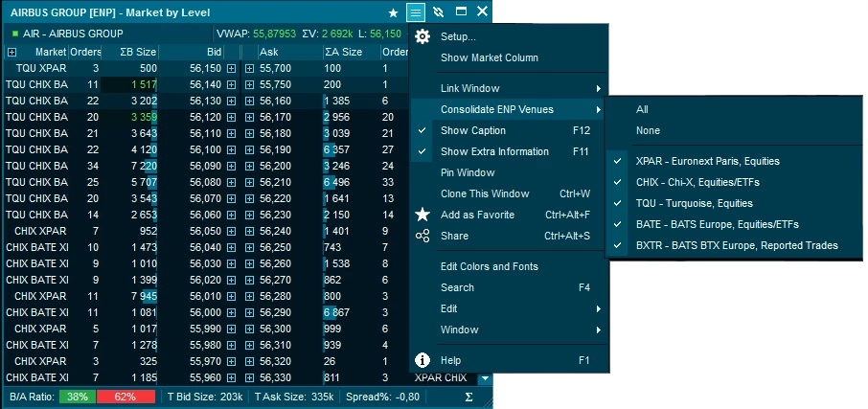
Task: Open Link Window submenu
Action: click(x=508, y=88)
